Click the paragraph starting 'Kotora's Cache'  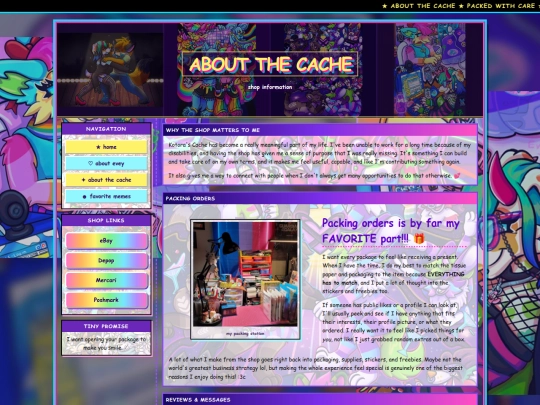tap(320, 153)
